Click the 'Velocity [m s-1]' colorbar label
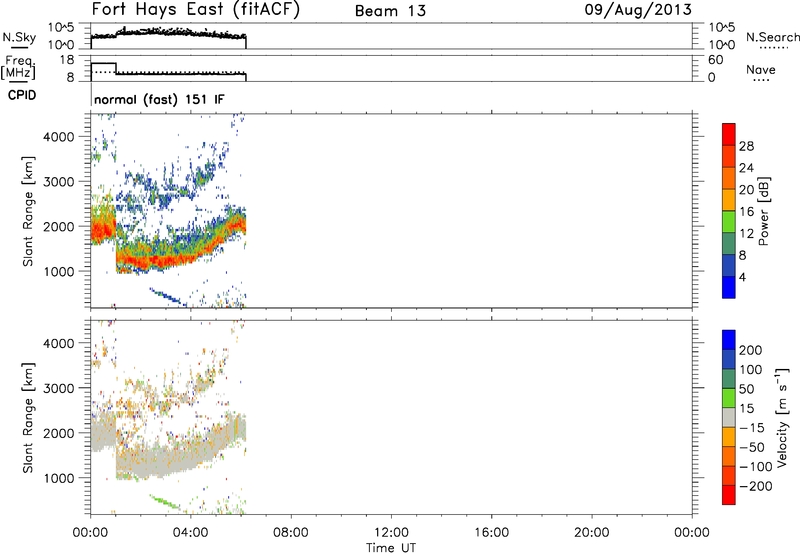 pyautogui.click(x=782, y=417)
